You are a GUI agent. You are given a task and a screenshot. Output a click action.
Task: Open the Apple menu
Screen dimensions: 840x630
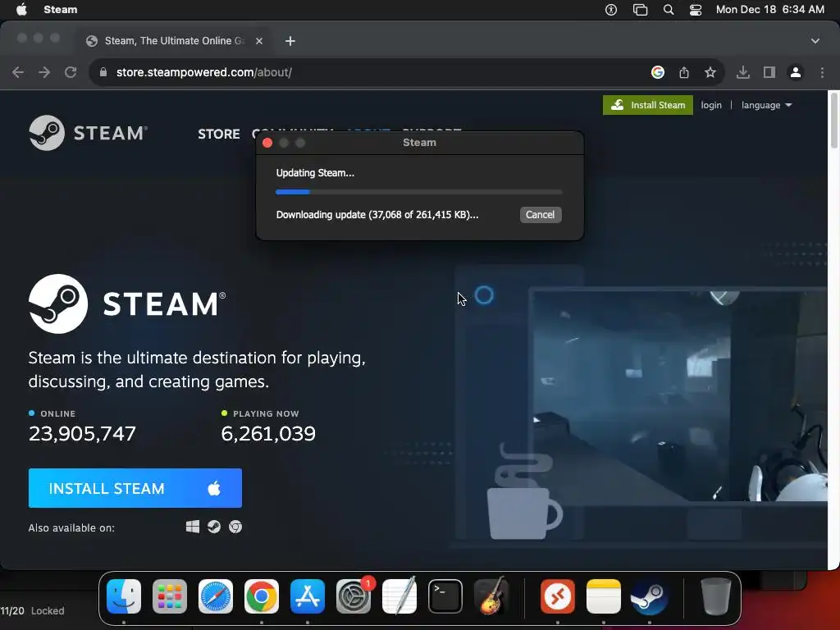pyautogui.click(x=21, y=9)
